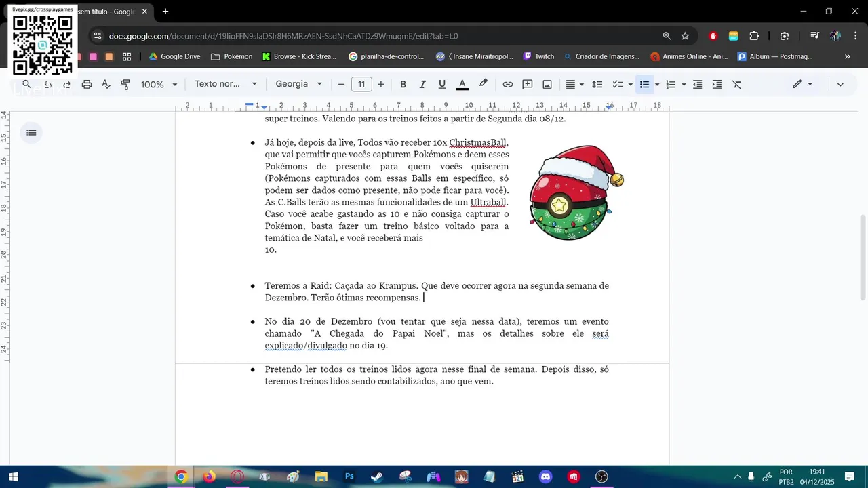
Task: Open the checklist dropdown arrow
Action: click(x=631, y=85)
